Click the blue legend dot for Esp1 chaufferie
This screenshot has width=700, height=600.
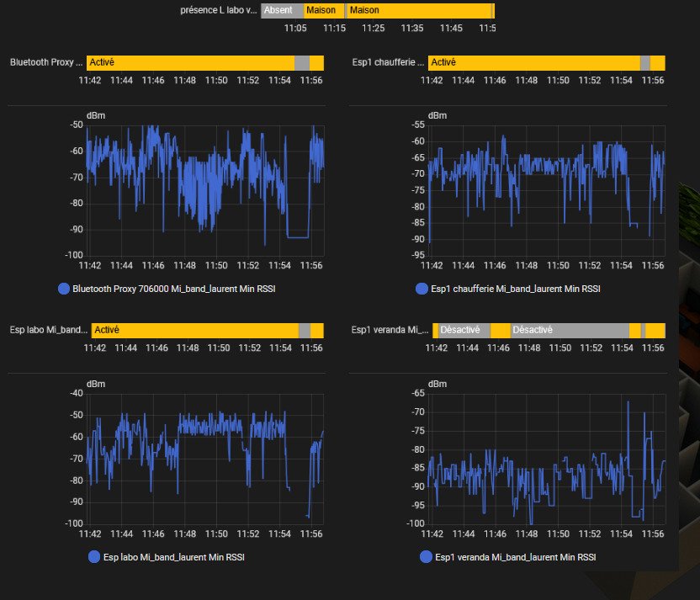[x=422, y=289]
